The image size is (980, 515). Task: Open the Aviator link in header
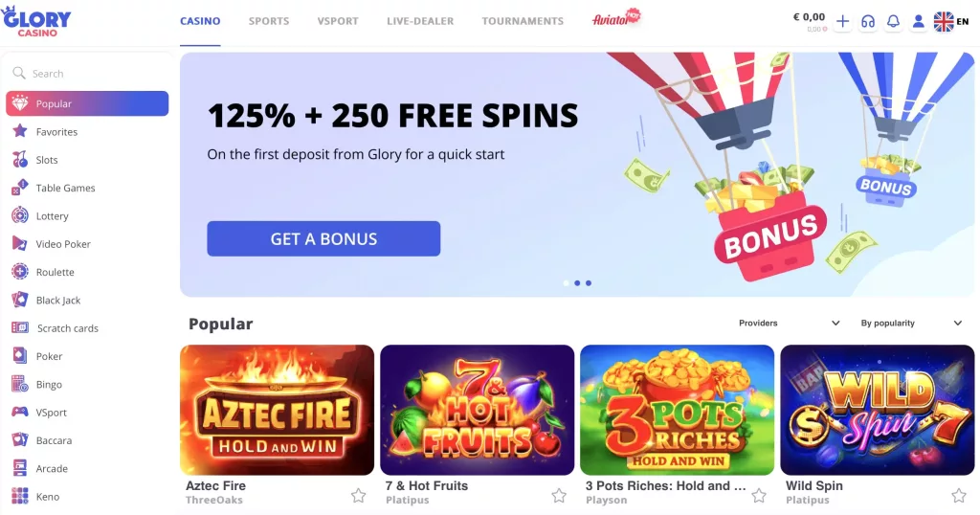tap(616, 18)
